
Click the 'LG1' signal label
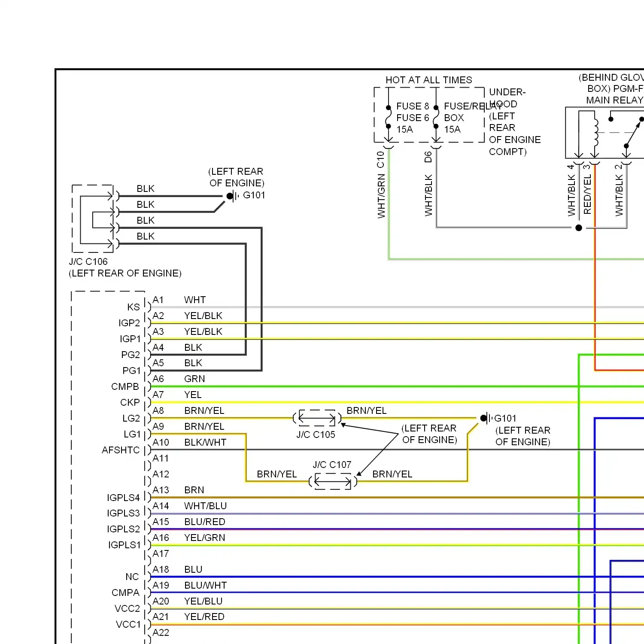pos(132,434)
